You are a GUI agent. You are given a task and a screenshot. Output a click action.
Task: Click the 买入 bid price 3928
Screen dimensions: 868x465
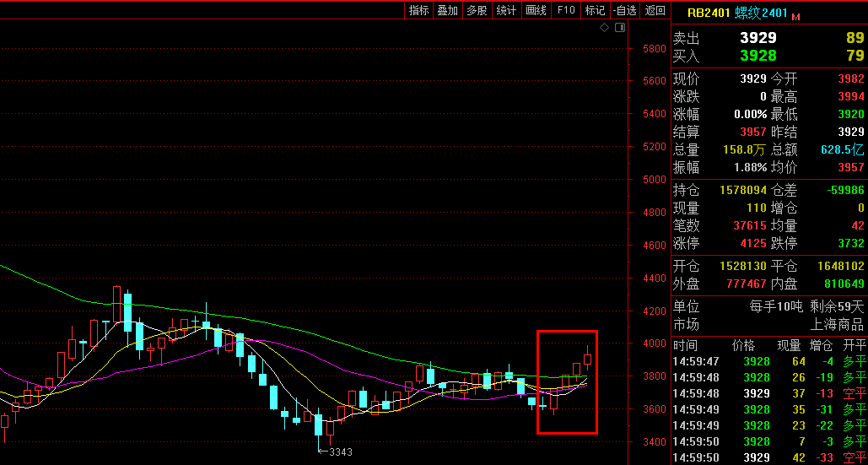click(757, 56)
